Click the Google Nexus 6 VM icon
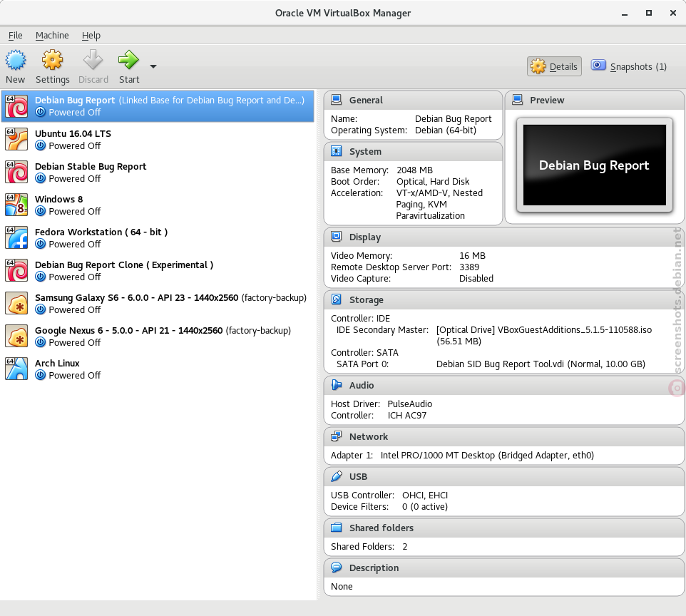This screenshot has height=616, width=686. (x=16, y=336)
